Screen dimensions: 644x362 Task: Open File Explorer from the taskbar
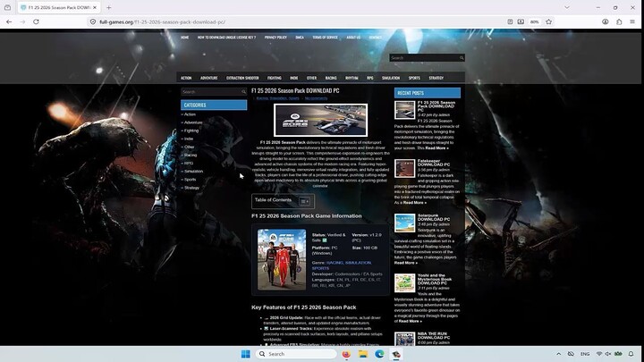click(x=362, y=354)
